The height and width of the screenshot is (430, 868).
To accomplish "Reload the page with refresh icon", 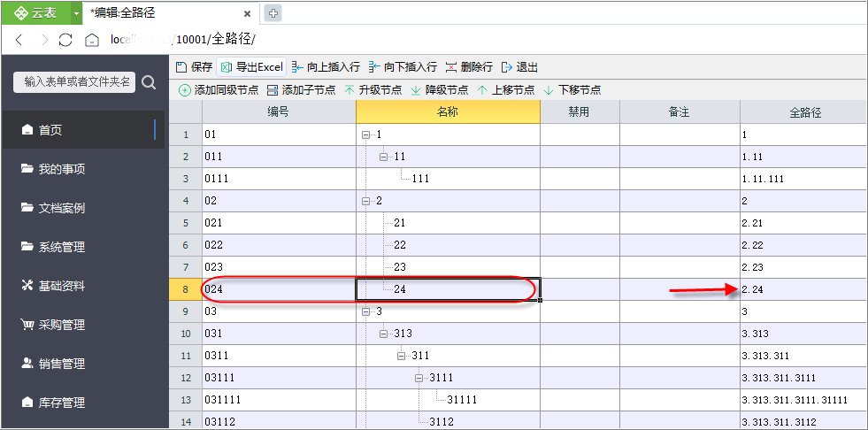I will [x=65, y=40].
